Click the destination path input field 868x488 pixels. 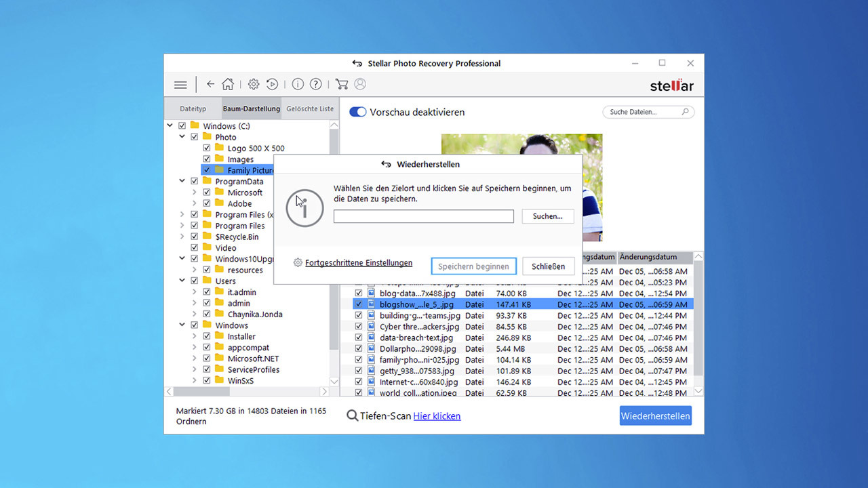pos(424,216)
